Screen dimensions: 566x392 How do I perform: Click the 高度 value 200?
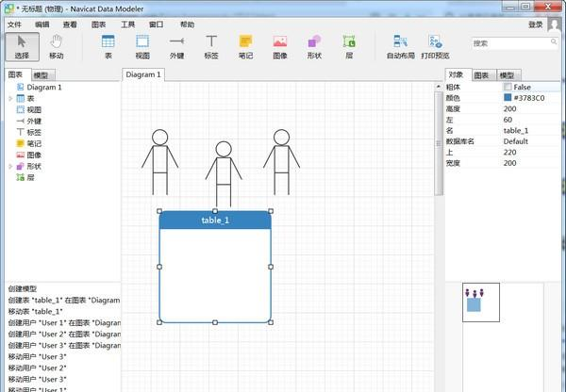509,108
